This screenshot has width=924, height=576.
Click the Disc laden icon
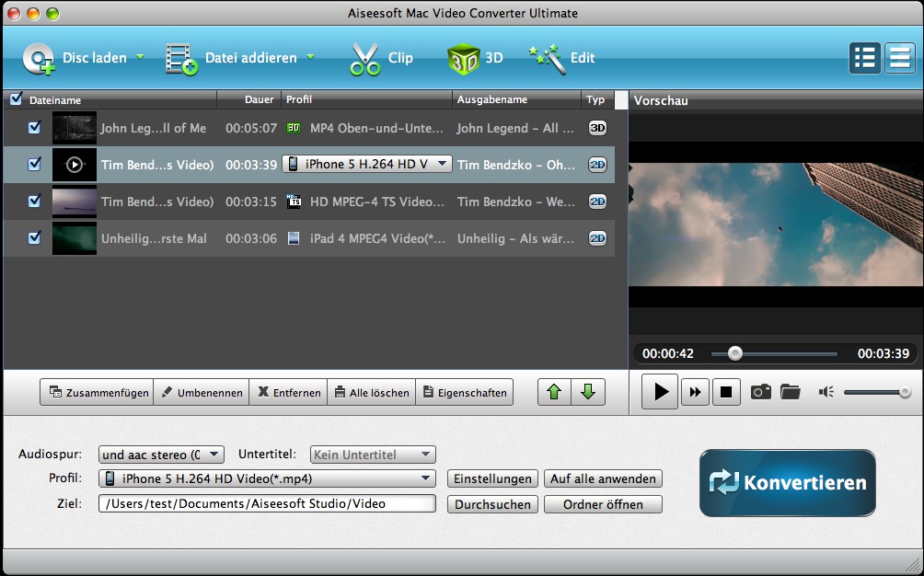click(x=39, y=58)
